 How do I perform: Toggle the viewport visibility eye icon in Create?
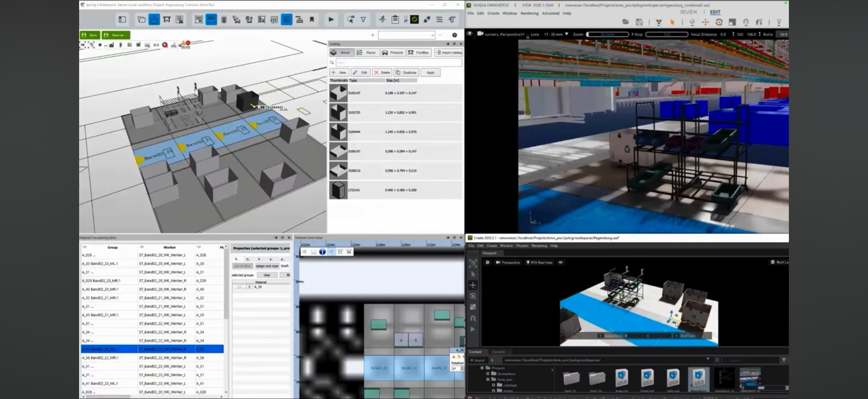pos(561,262)
